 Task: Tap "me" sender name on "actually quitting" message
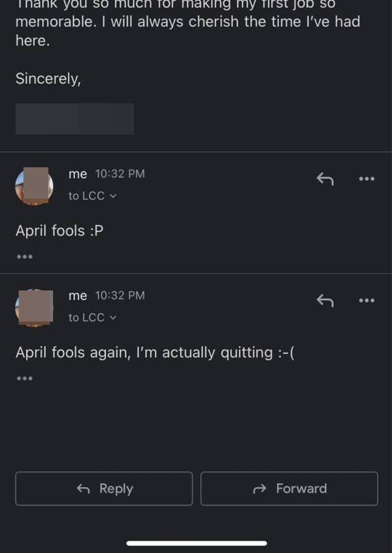coord(78,295)
